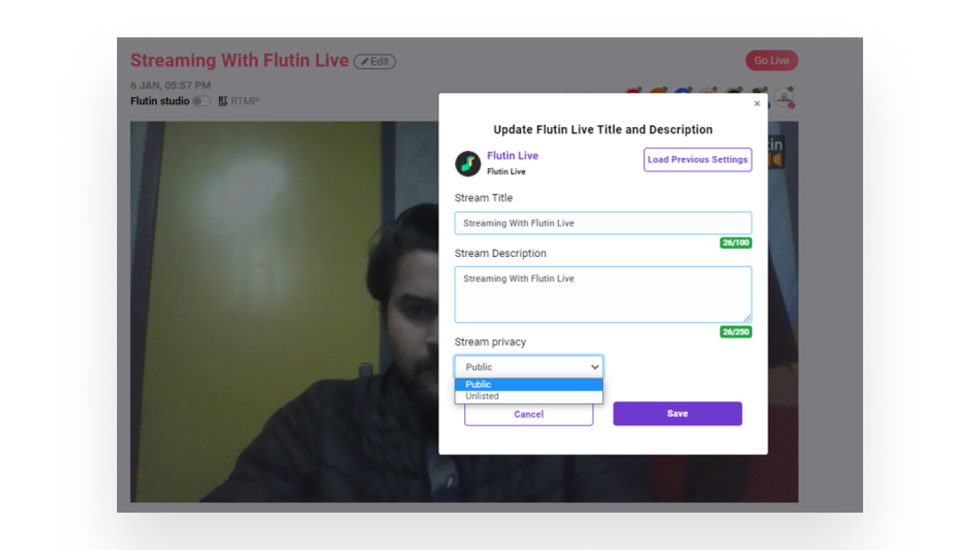The width and height of the screenshot is (980, 550).
Task: Click the pencil Edit button beside title
Action: (374, 62)
